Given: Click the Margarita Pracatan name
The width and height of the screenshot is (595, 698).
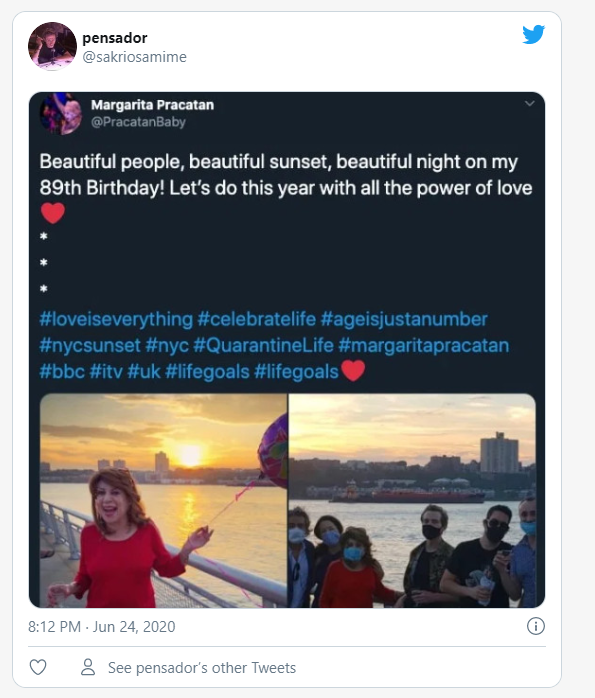Looking at the screenshot, I should [x=152, y=105].
